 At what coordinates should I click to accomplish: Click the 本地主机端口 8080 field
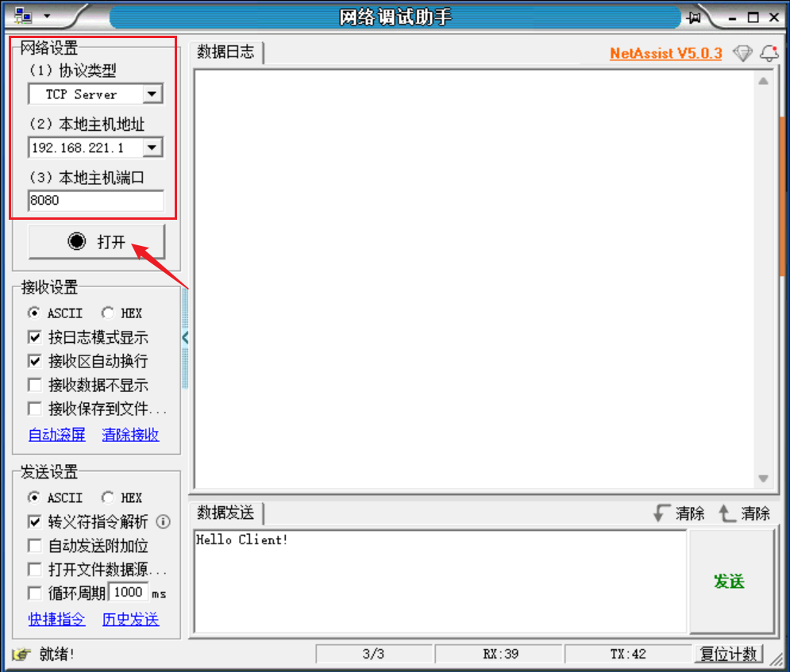coord(96,201)
